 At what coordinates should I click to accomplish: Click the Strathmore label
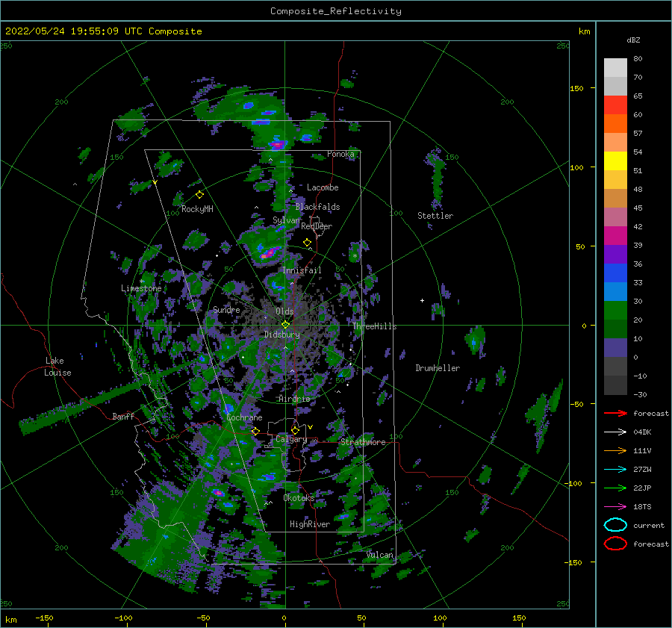(363, 442)
